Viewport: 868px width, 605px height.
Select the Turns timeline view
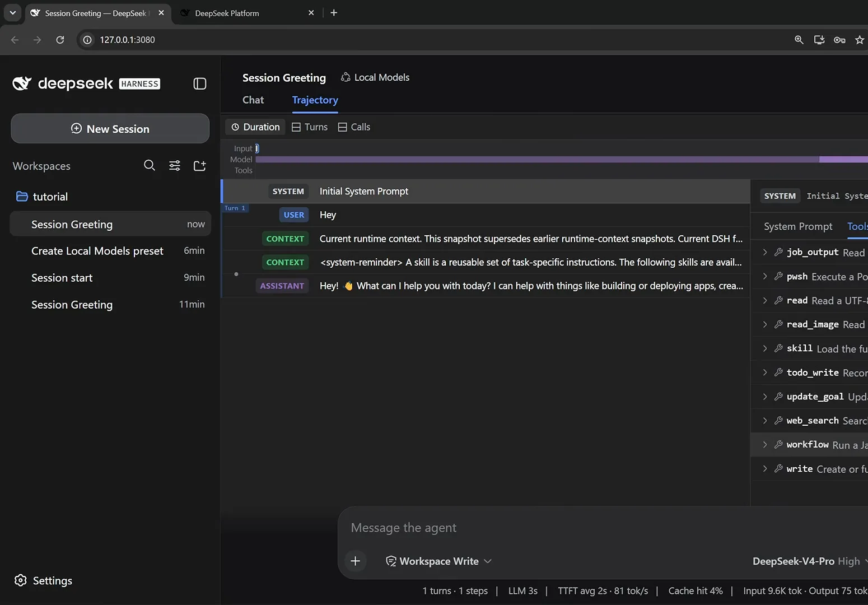tap(310, 127)
